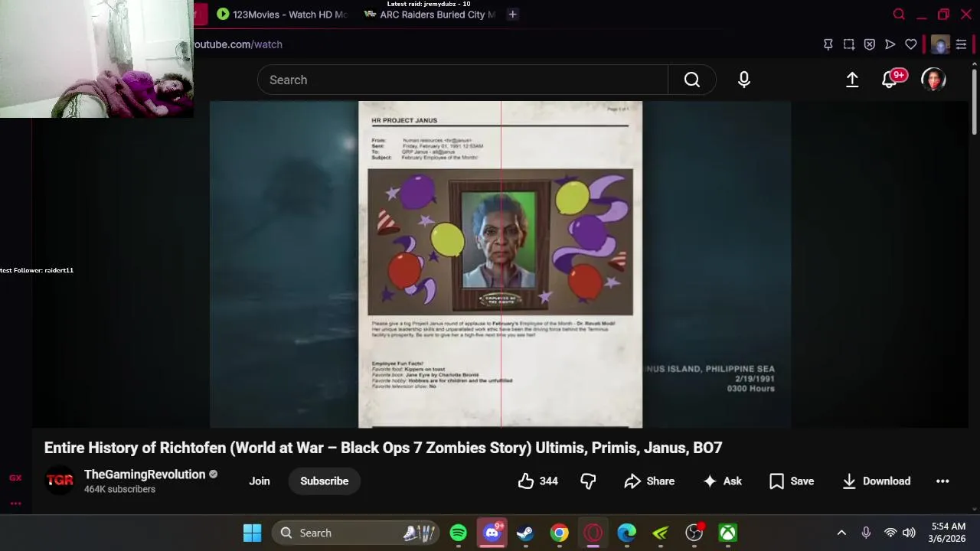Image resolution: width=980 pixels, height=551 pixels.
Task: Open TheGamingRevolution channel name link
Action: click(145, 474)
